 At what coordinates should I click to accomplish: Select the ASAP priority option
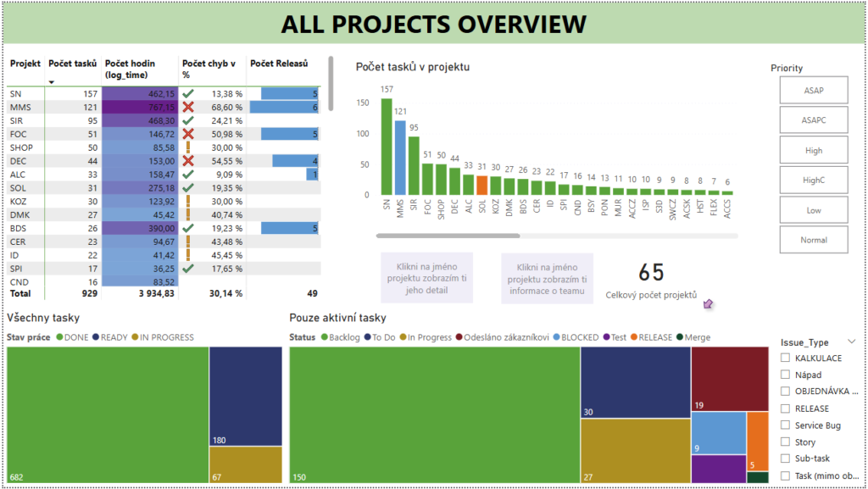(813, 90)
